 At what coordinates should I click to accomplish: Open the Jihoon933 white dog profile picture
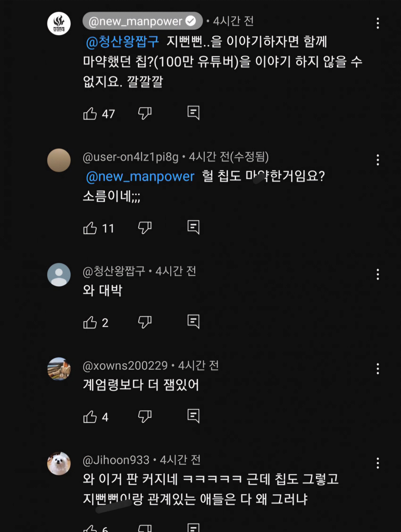point(59,463)
